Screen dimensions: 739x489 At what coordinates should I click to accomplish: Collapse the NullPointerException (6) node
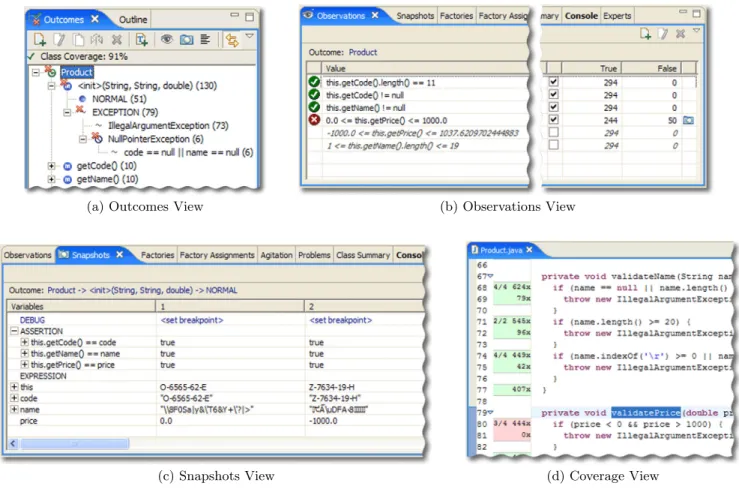pyautogui.click(x=82, y=139)
